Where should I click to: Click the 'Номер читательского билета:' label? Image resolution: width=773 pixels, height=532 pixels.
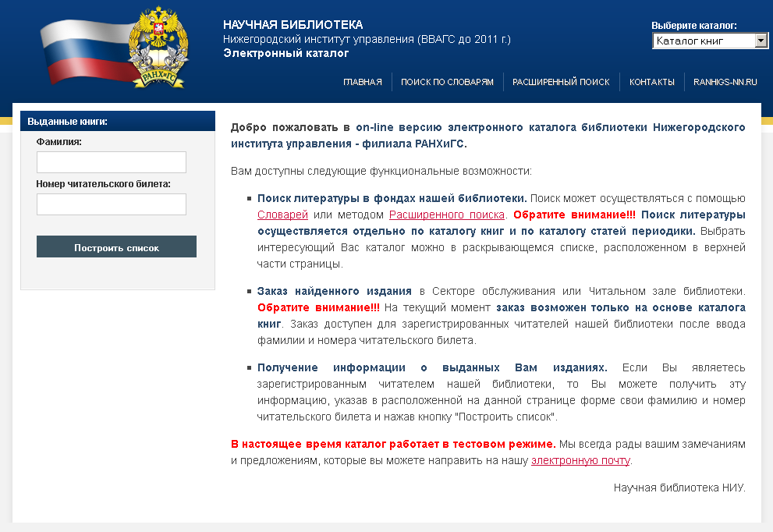point(103,184)
